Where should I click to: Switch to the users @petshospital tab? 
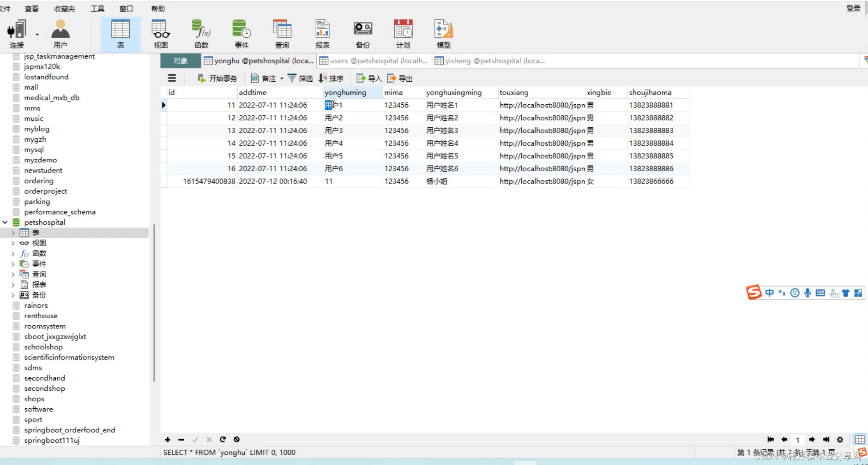tap(374, 61)
